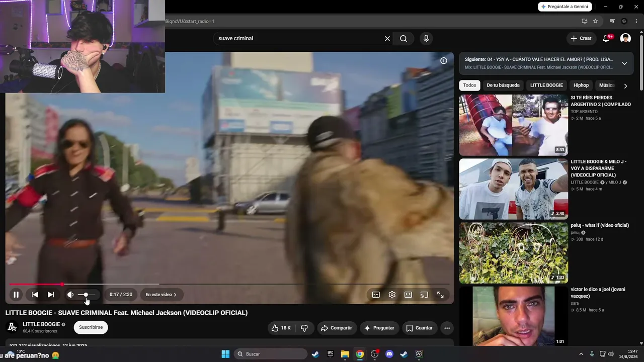Expand the Siguiente mix playlist panel

(x=624, y=63)
